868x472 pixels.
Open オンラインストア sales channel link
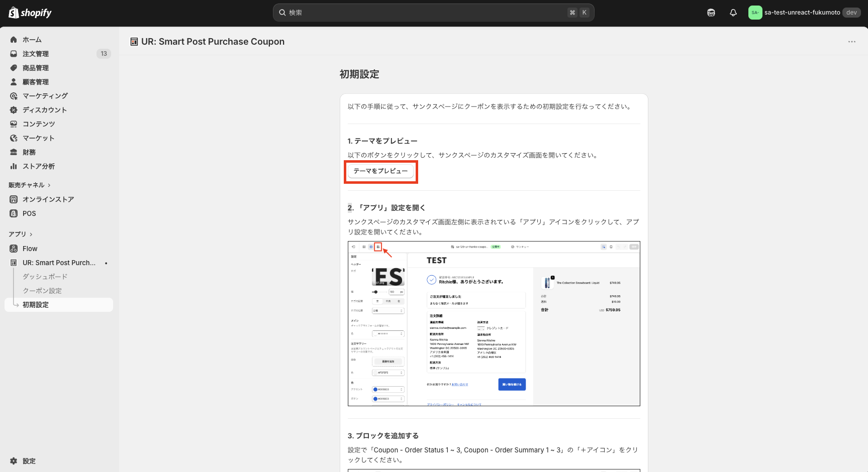[48, 199]
